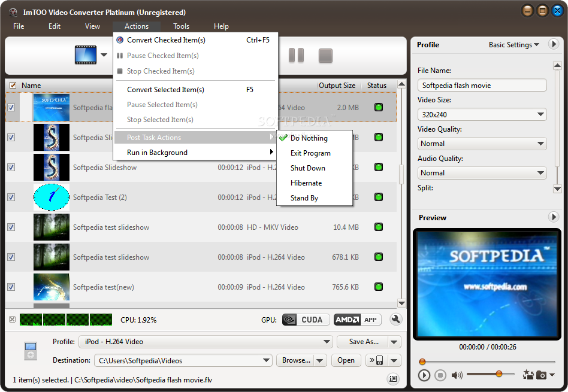
Task: Open the export to device dropdown arrow
Action: click(394, 360)
